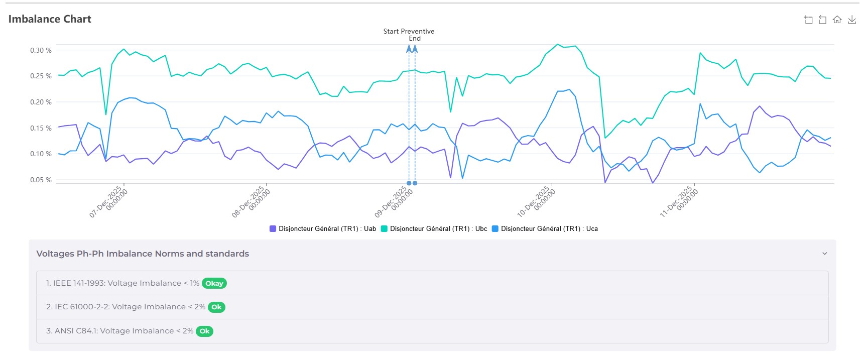
Task: Click the Ok badge for ANSI C84.1
Action: pos(204,331)
